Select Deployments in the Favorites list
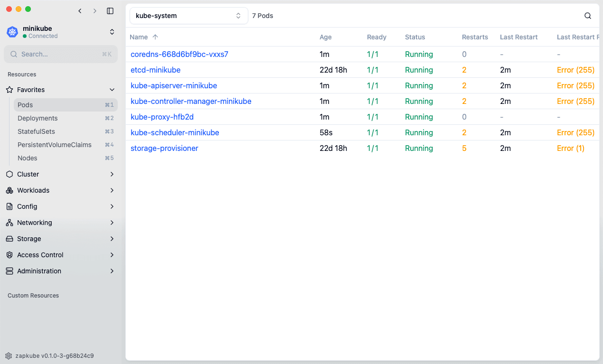This screenshot has height=364, width=603. click(66, 118)
